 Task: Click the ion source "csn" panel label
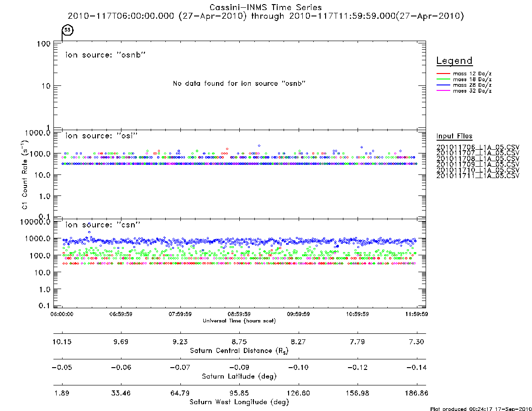tap(103, 225)
